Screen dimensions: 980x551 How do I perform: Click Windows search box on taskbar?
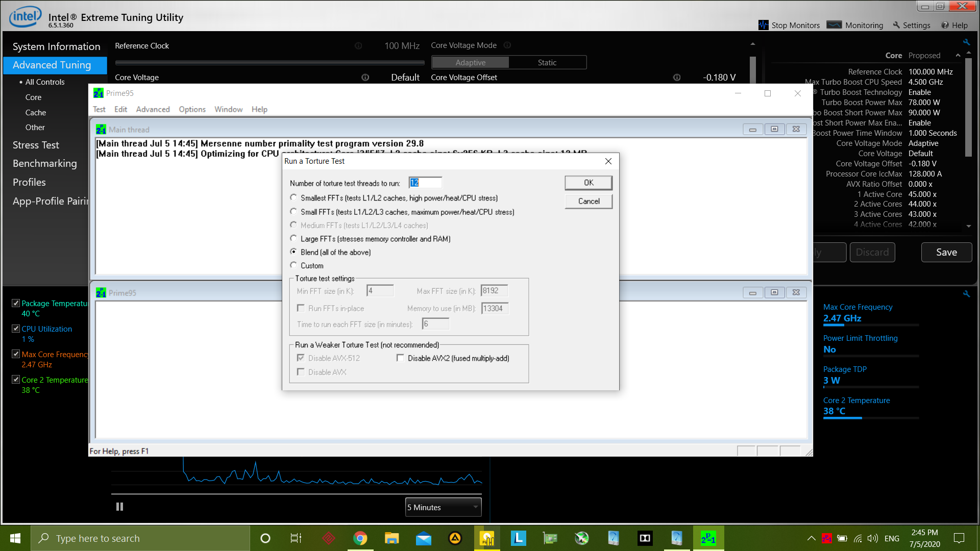tap(140, 538)
